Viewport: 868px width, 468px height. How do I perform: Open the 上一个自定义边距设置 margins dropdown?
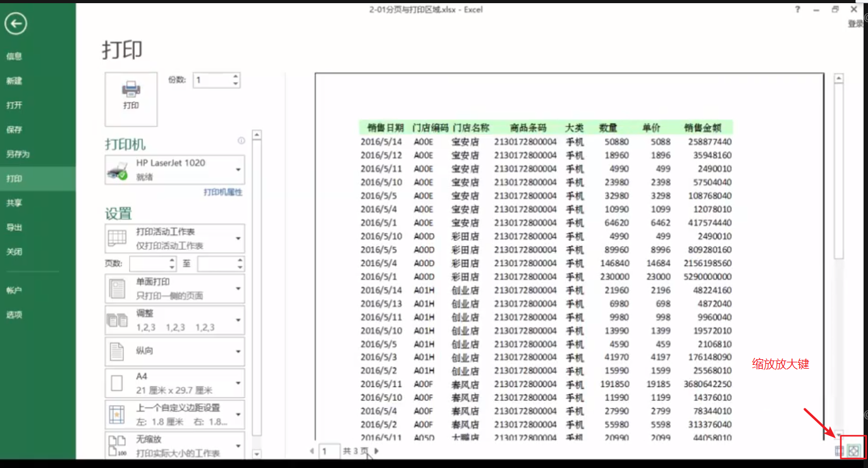tap(174, 414)
